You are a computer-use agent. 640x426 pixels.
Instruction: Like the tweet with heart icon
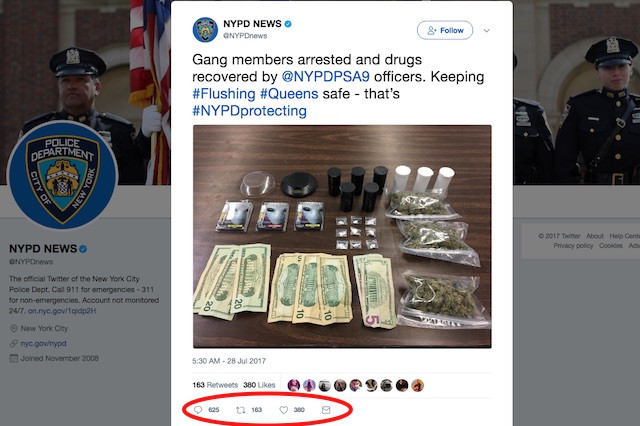[284, 410]
